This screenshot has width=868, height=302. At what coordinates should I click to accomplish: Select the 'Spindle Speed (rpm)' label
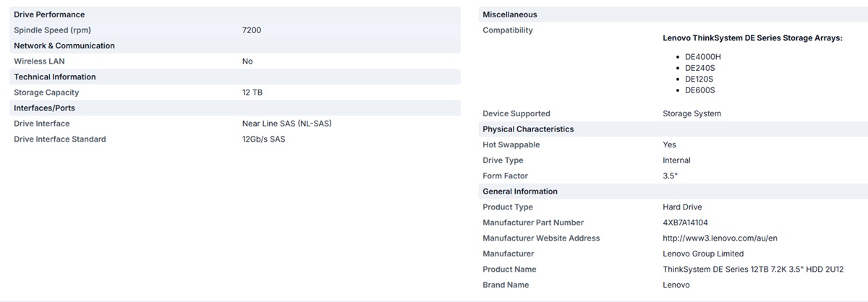52,30
